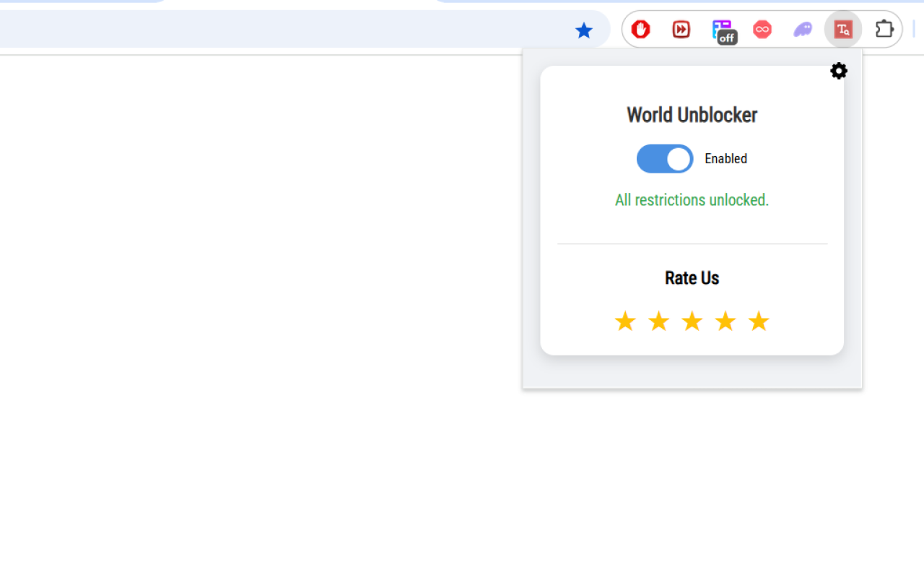
Task: Click the 'All restrictions unlocked.' status text
Action: tap(692, 200)
